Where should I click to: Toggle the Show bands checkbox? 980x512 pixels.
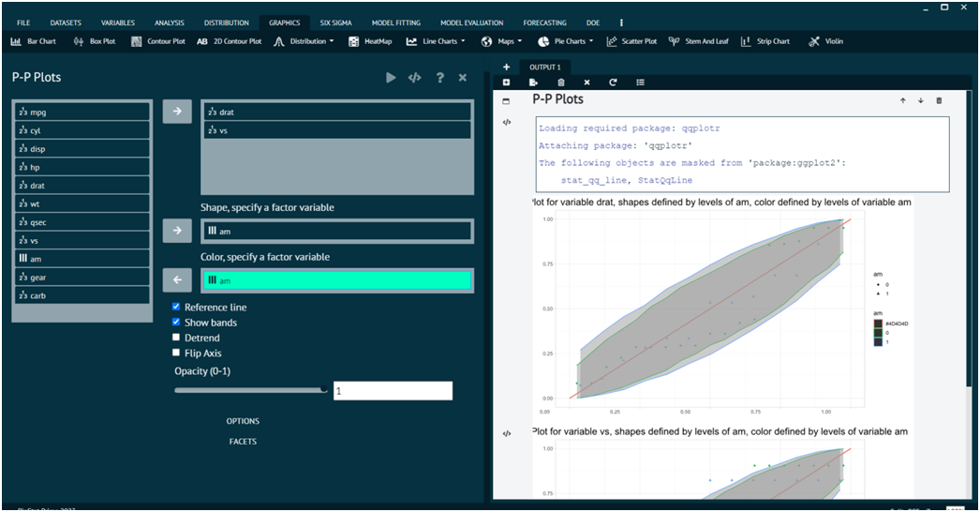click(x=176, y=322)
